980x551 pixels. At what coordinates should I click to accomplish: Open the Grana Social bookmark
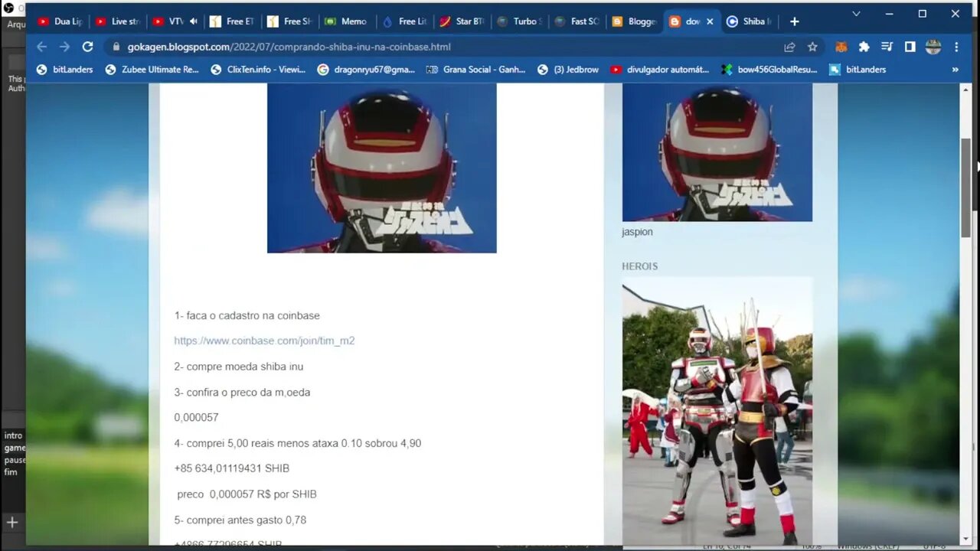point(476,70)
